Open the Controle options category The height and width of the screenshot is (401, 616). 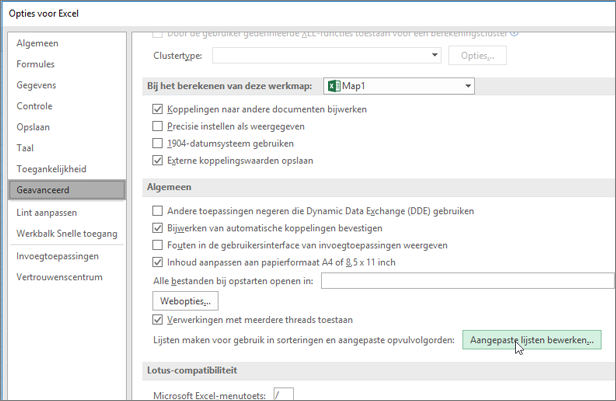34,106
